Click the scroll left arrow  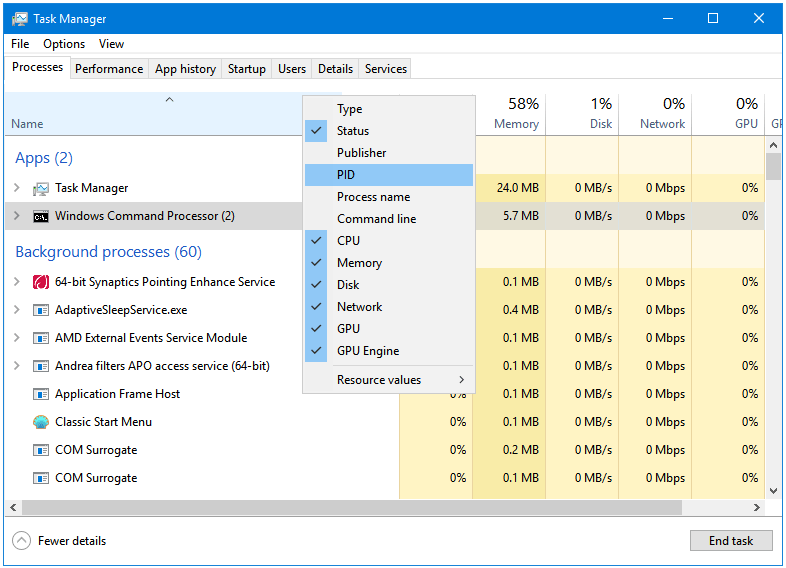click(x=13, y=507)
